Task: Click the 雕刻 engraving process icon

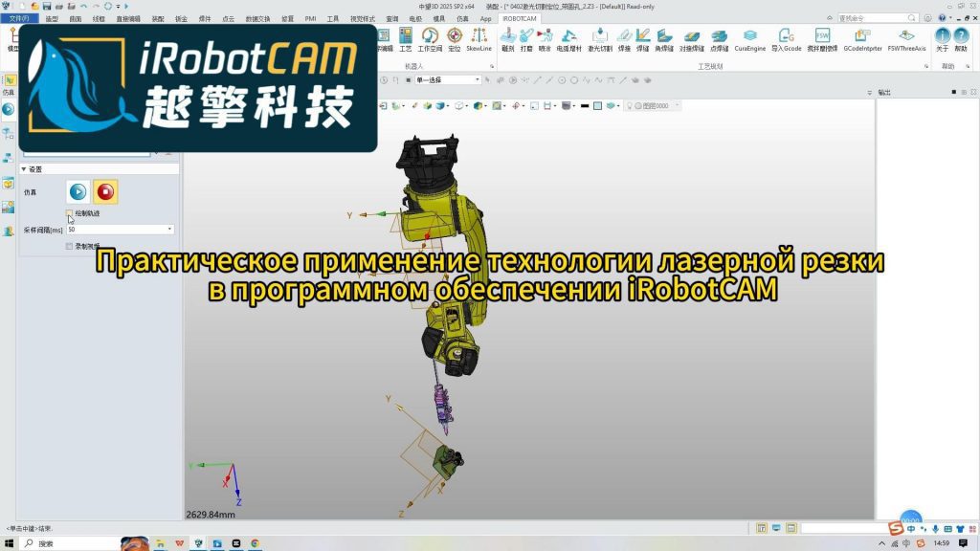Action: (507, 39)
